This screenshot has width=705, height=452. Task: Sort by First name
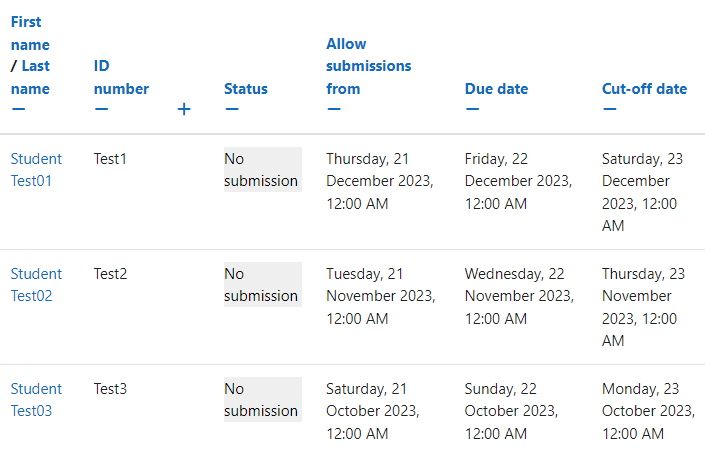pos(30,33)
